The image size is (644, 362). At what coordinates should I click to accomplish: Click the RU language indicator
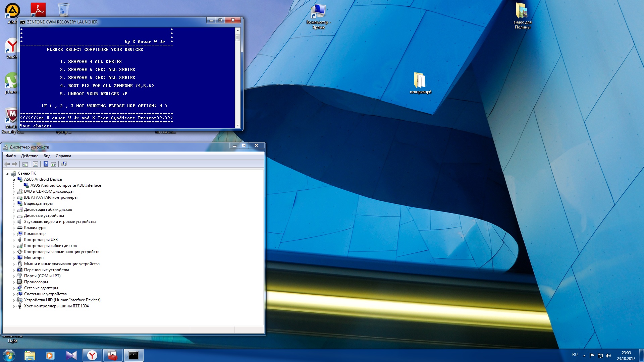(575, 355)
